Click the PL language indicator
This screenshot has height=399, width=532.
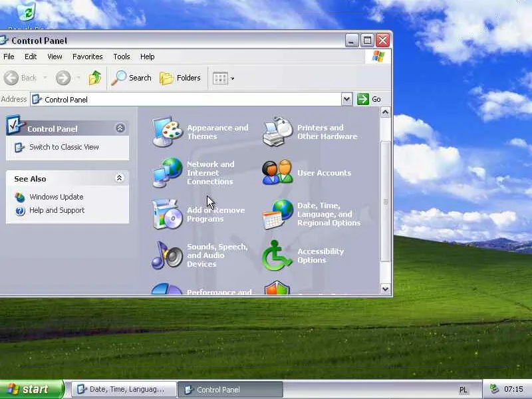(x=463, y=390)
